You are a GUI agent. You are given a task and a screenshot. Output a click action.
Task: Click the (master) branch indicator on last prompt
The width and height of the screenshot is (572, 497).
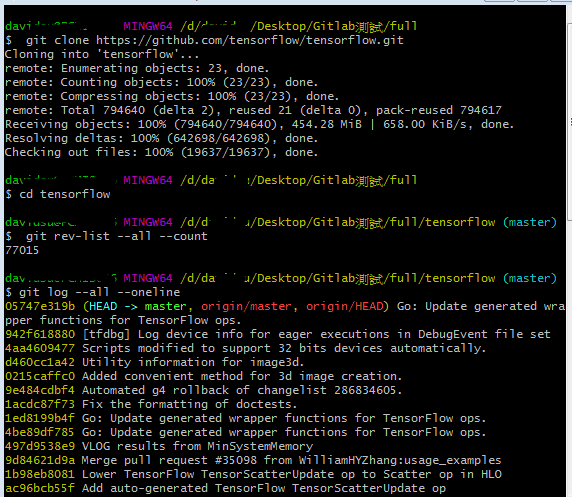tap(530, 278)
